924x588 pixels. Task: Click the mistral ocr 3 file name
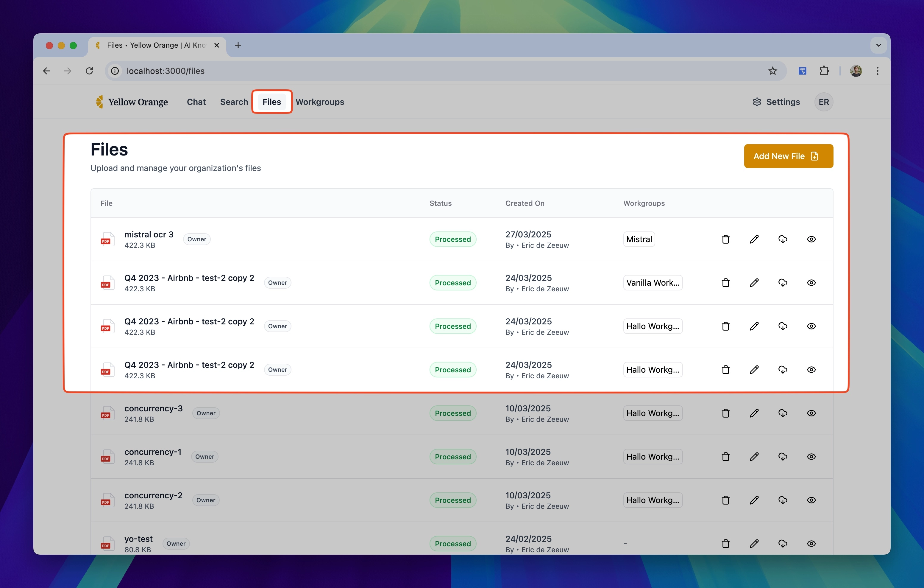tap(149, 234)
